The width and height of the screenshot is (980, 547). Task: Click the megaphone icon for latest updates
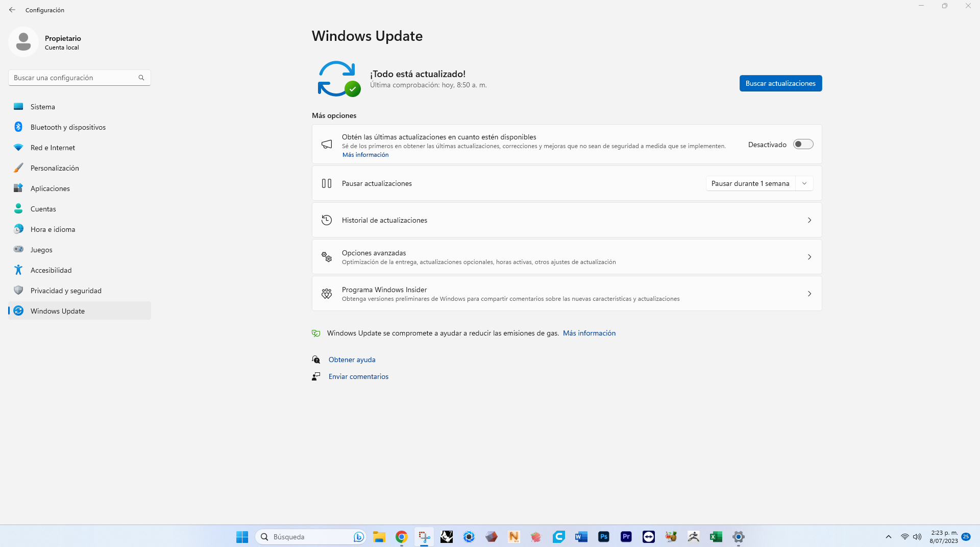tap(327, 145)
